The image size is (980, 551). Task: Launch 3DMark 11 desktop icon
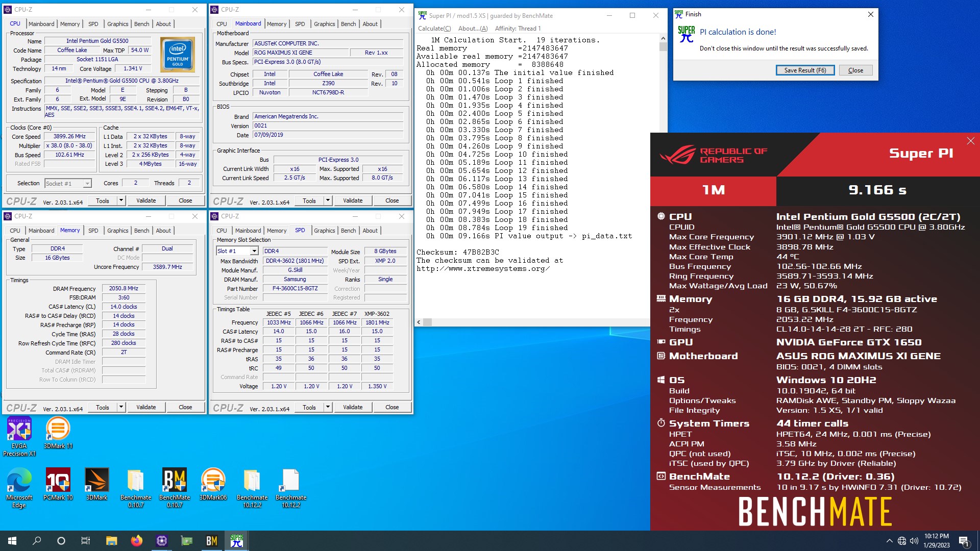[x=58, y=433]
